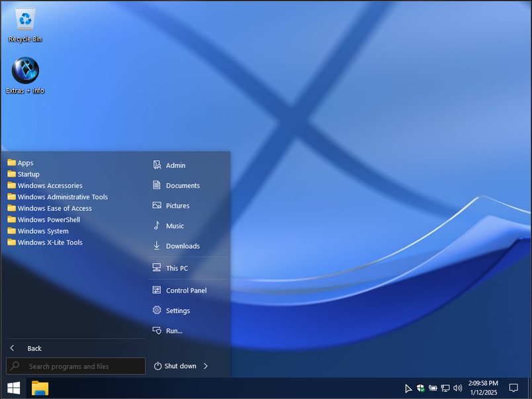Image resolution: width=532 pixels, height=399 pixels.
Task: Open the network tray icon
Action: pos(445,388)
